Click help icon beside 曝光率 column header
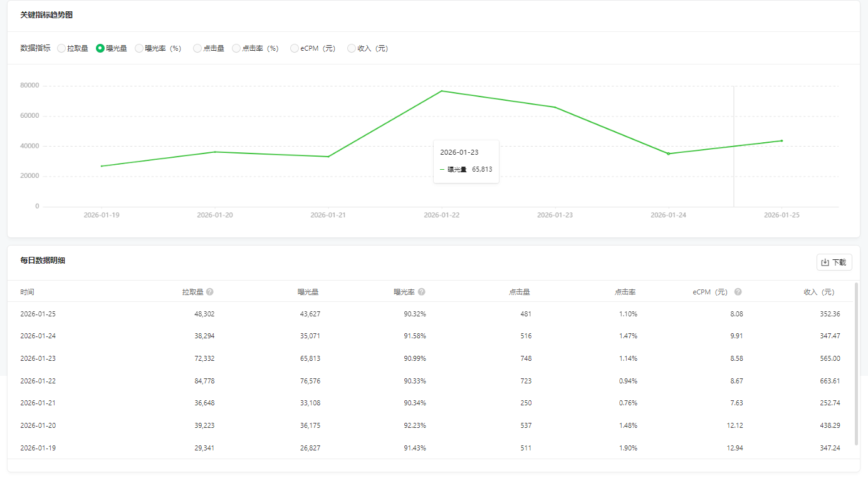 click(x=422, y=292)
